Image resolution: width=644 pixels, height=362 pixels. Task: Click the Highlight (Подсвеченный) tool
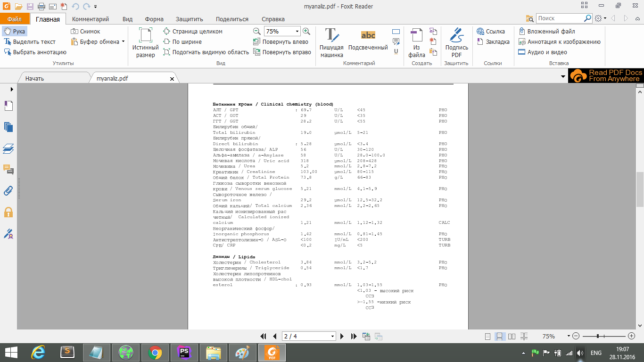click(368, 42)
